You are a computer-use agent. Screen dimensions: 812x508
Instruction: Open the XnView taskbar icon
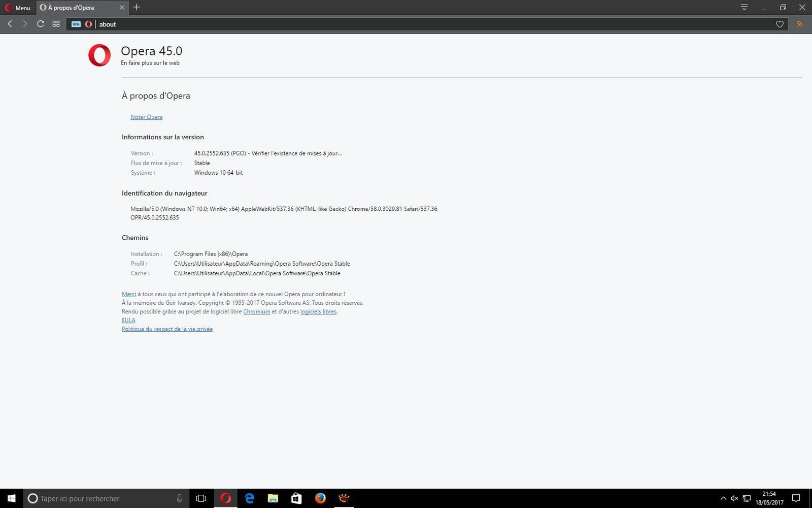click(x=344, y=498)
